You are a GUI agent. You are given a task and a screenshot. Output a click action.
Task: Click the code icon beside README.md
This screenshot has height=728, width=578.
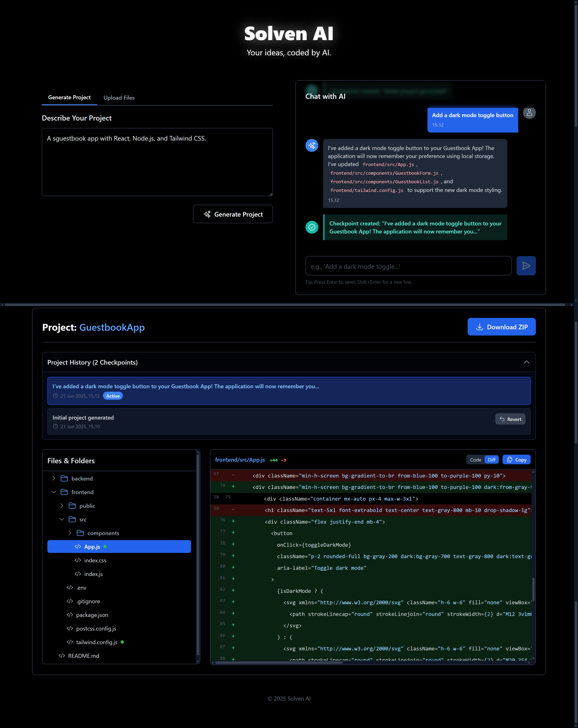62,656
